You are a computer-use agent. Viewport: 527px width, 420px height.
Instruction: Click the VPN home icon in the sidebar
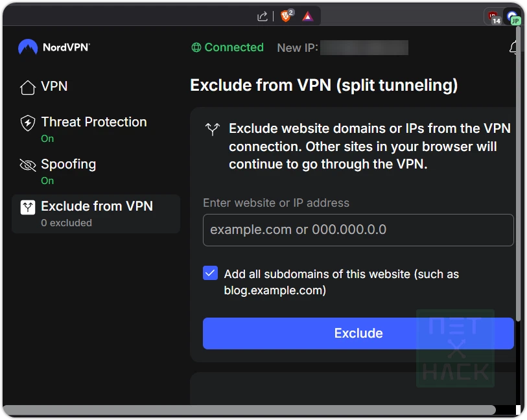pos(27,86)
